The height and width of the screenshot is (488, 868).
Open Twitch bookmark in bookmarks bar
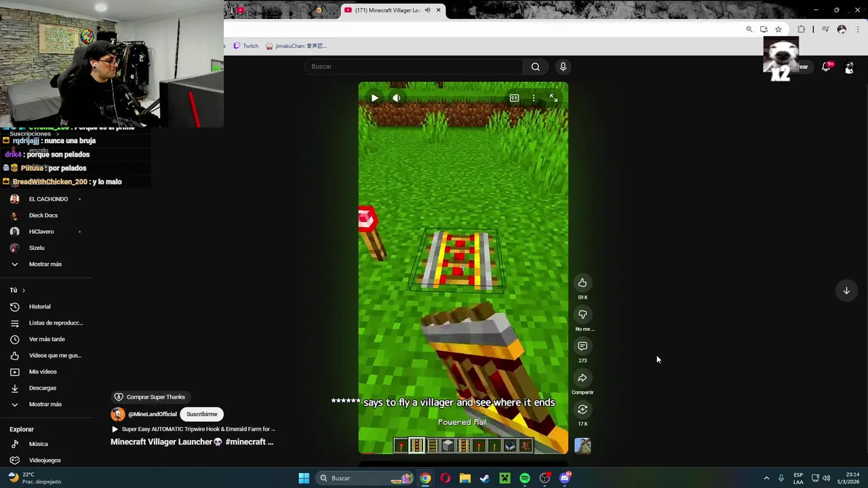pyautogui.click(x=246, y=46)
